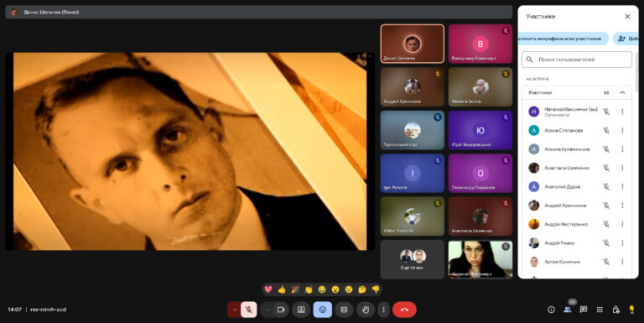Image resolution: width=644 pixels, height=323 pixels.
Task: Toggle closed captions
Action: pyautogui.click(x=344, y=310)
